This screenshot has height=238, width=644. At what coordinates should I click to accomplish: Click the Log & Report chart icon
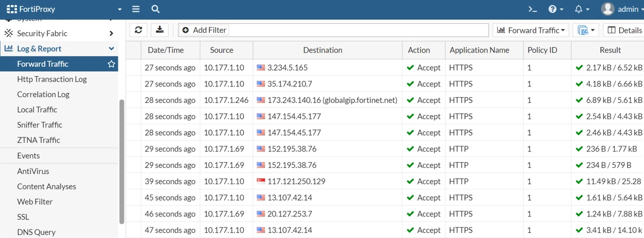coord(8,49)
